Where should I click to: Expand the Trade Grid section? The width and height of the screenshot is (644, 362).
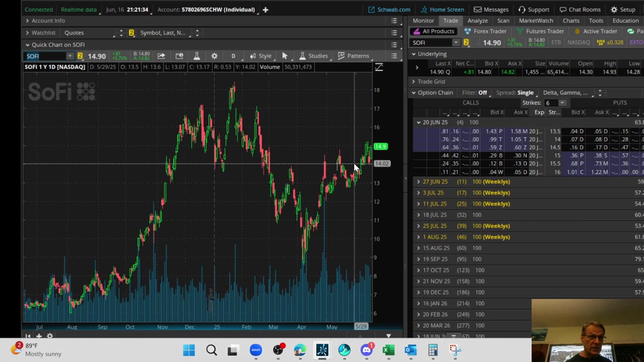coord(414,81)
